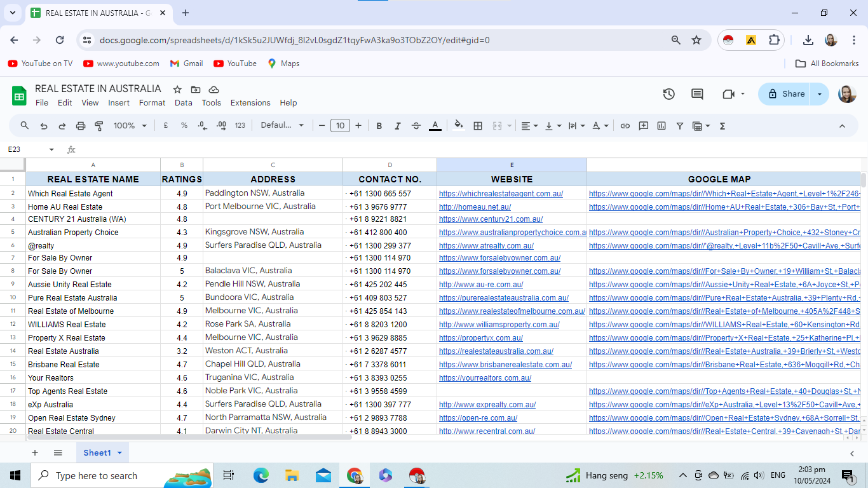
Task: Open the whichrealestateagent.com.au link
Action: 501,194
